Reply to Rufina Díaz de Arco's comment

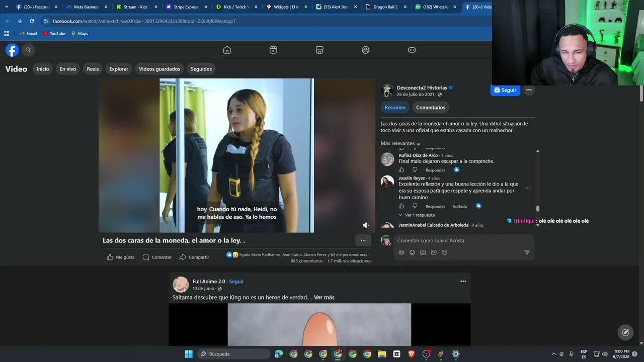(435, 170)
